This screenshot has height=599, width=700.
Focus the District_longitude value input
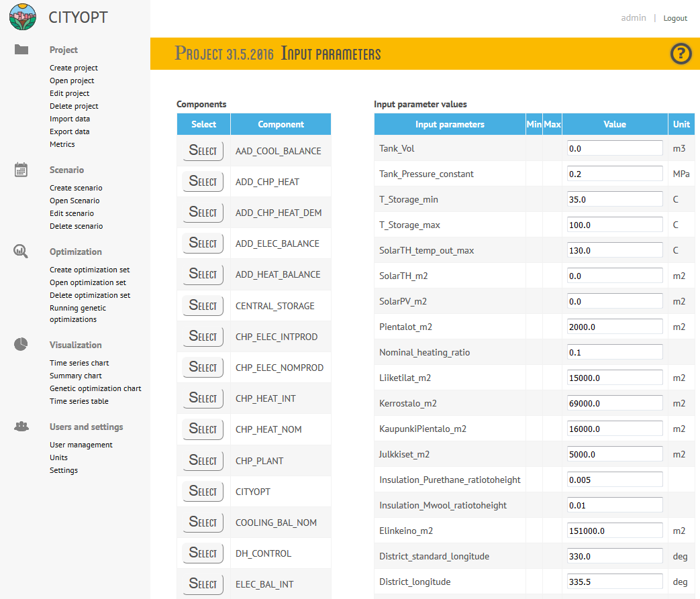tap(615, 582)
